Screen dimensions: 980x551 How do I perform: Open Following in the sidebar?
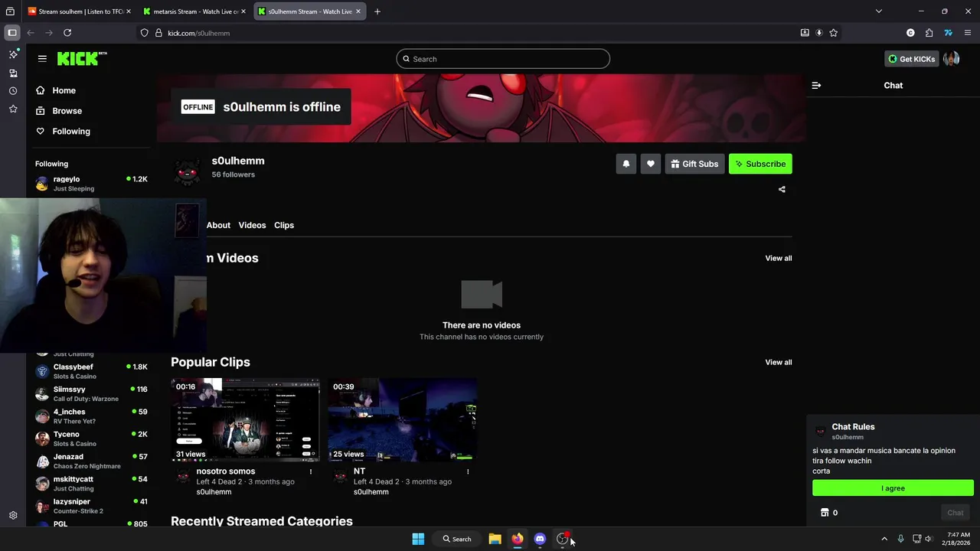[71, 132]
